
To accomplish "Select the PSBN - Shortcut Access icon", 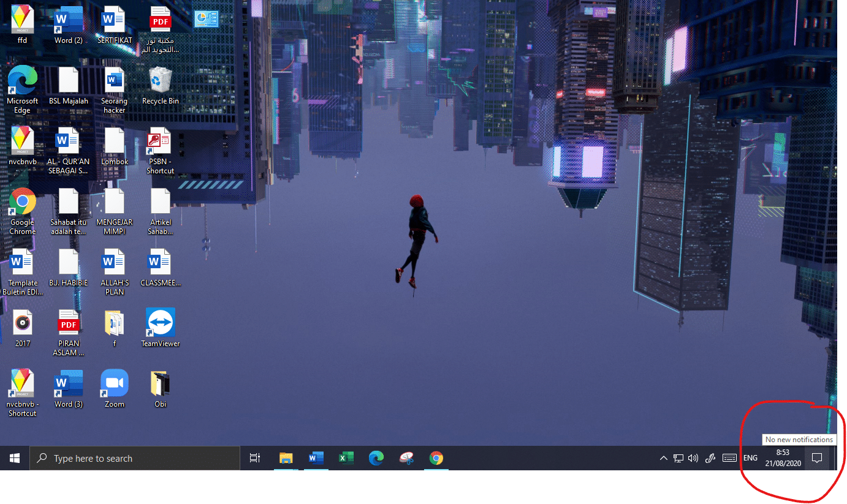I will point(160,151).
